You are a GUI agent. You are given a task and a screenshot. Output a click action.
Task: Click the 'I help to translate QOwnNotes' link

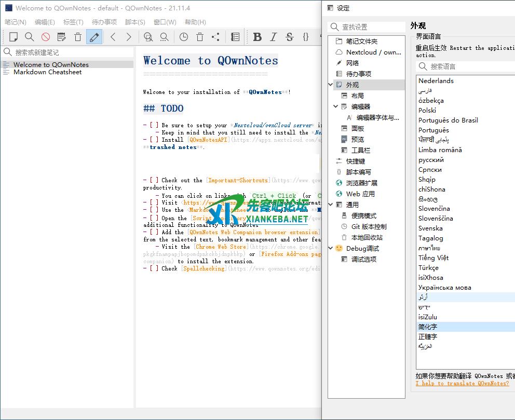[x=462, y=383]
